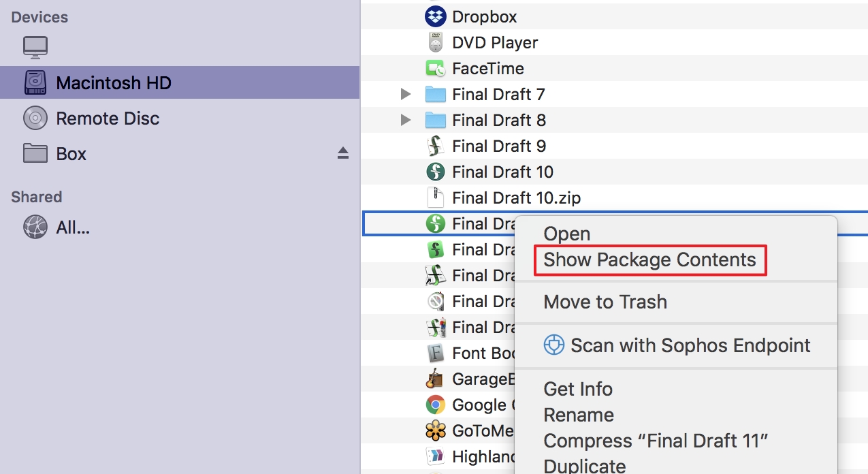Select the Highland app icon
Image resolution: width=868 pixels, height=474 pixels.
436,456
